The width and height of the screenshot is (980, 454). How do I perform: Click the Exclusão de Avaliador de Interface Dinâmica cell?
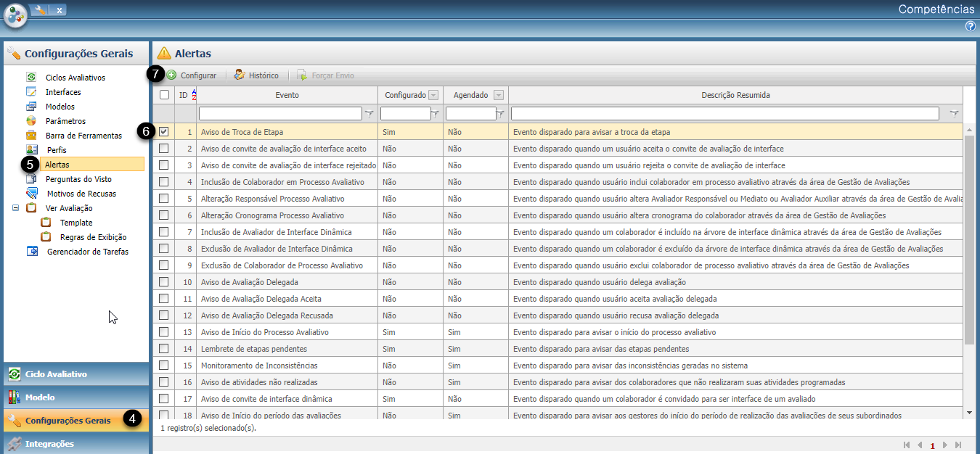287,248
